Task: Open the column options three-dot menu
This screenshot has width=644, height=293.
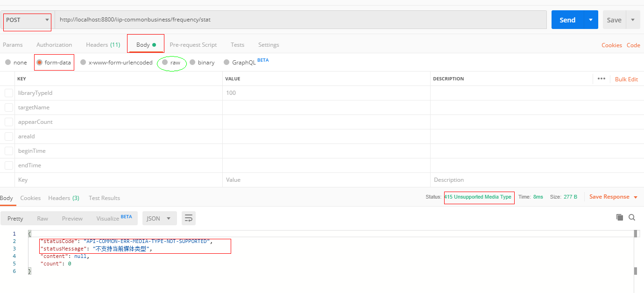Action: click(x=601, y=79)
